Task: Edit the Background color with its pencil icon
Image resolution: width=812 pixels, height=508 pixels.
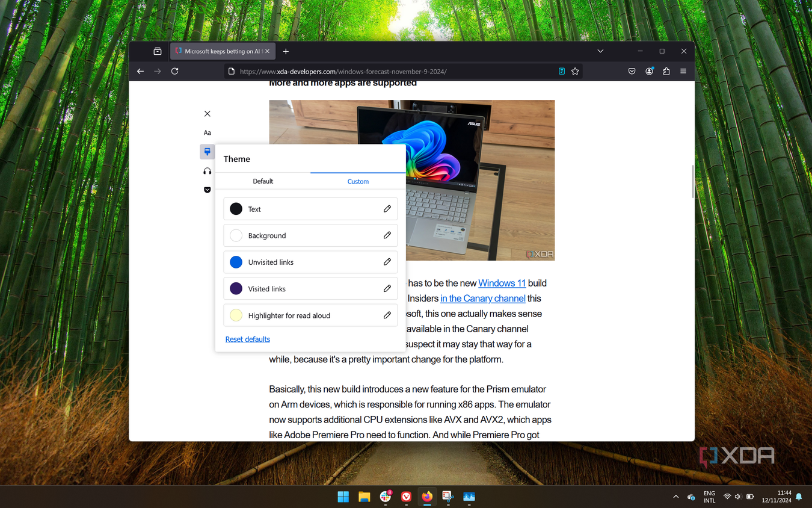Action: 387,235
